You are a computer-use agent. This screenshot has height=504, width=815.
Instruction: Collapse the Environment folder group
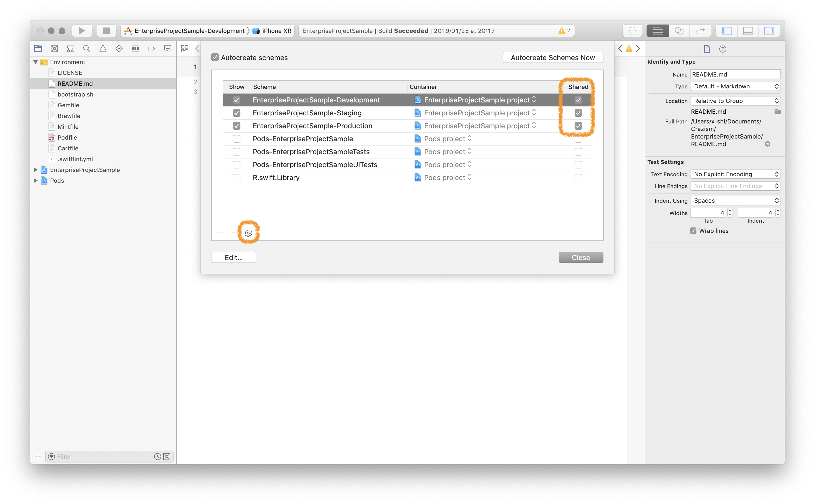35,62
